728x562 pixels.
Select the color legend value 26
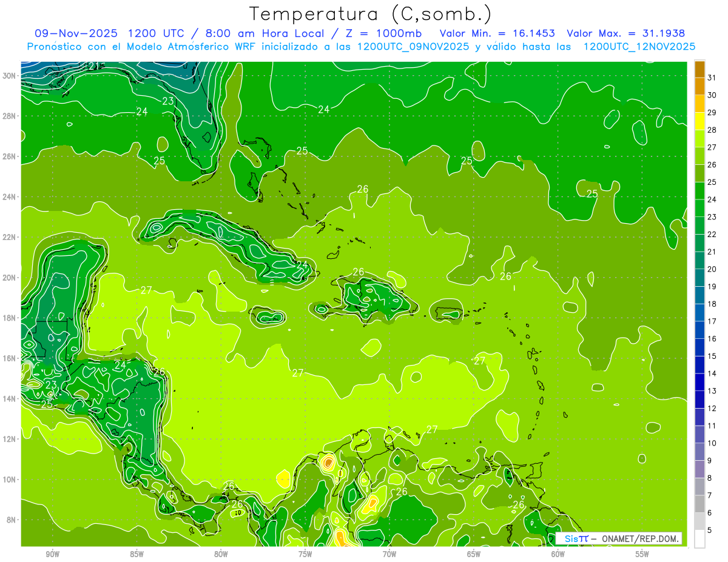pos(712,165)
